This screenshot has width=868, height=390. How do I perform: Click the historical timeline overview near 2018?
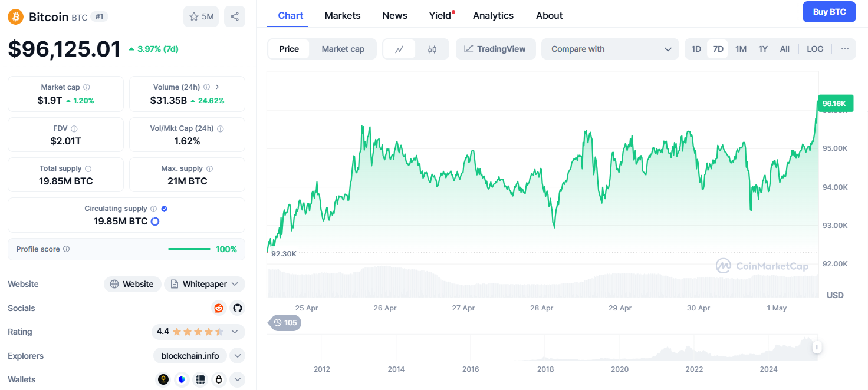[545, 348]
